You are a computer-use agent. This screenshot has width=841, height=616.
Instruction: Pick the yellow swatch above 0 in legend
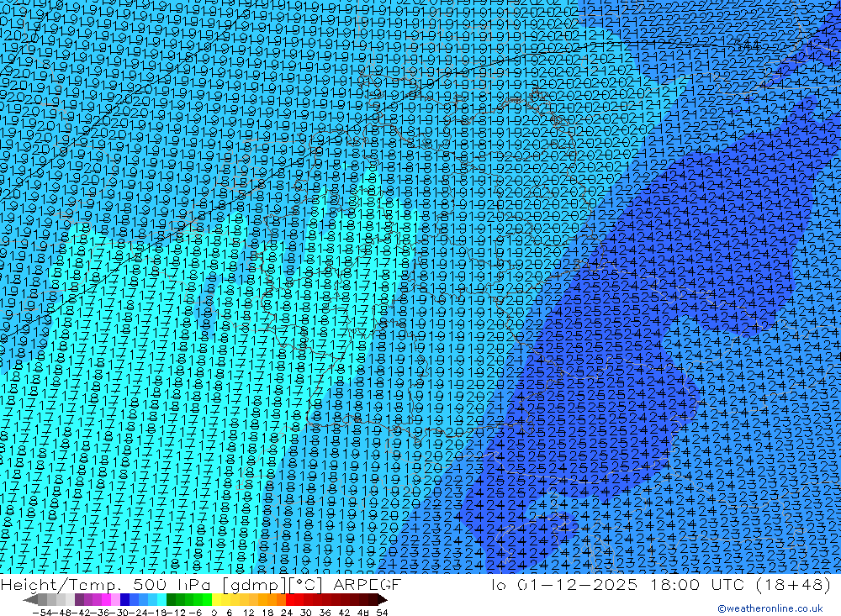(x=217, y=600)
